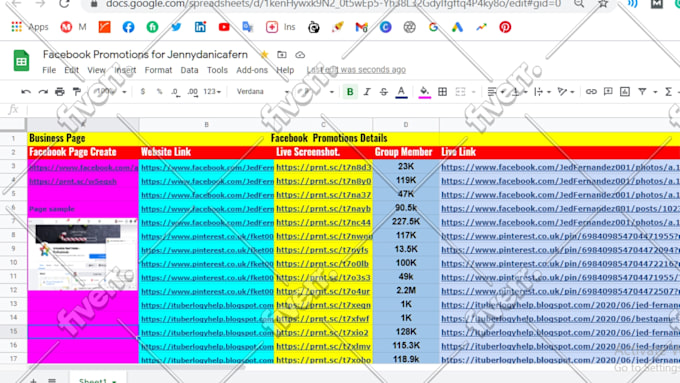Click the Functions sigma icon

coord(668,92)
